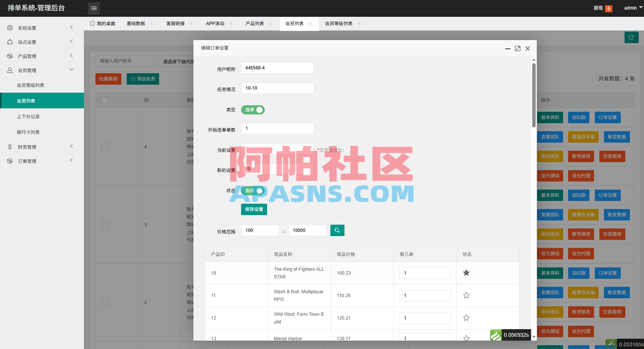
Task: Click the dialog vertical scrollbar
Action: [534, 95]
